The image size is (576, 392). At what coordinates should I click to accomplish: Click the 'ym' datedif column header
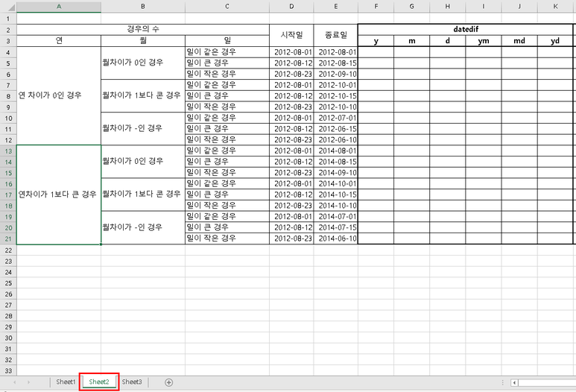coord(484,41)
